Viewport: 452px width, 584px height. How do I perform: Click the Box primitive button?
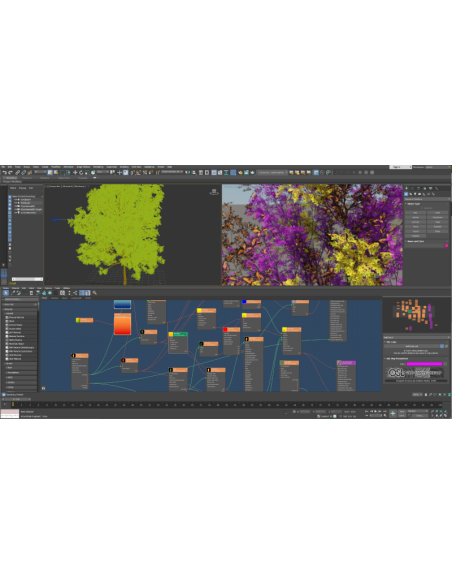tap(416, 213)
